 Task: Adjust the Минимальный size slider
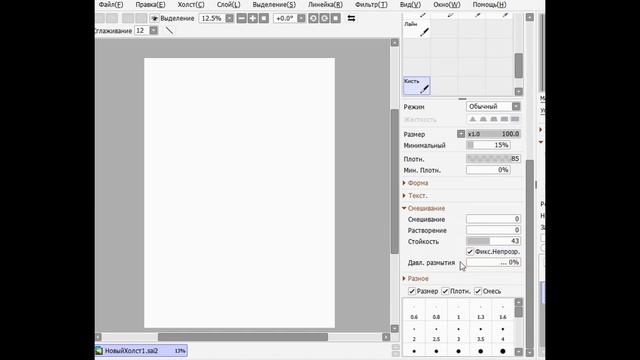[488, 145]
